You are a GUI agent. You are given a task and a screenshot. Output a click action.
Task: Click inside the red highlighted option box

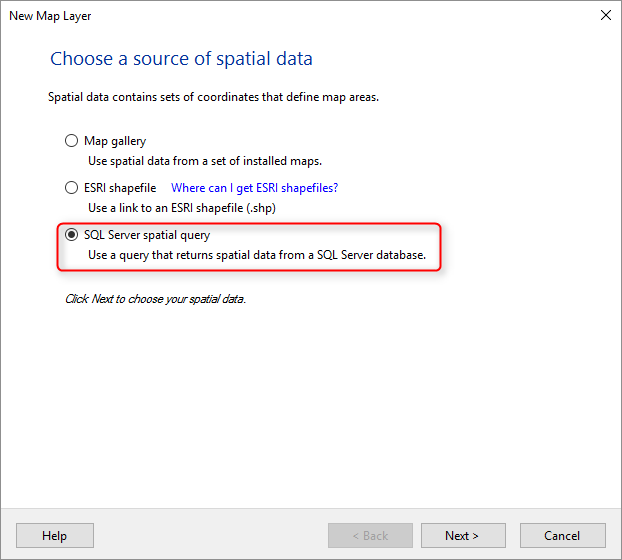[249, 247]
